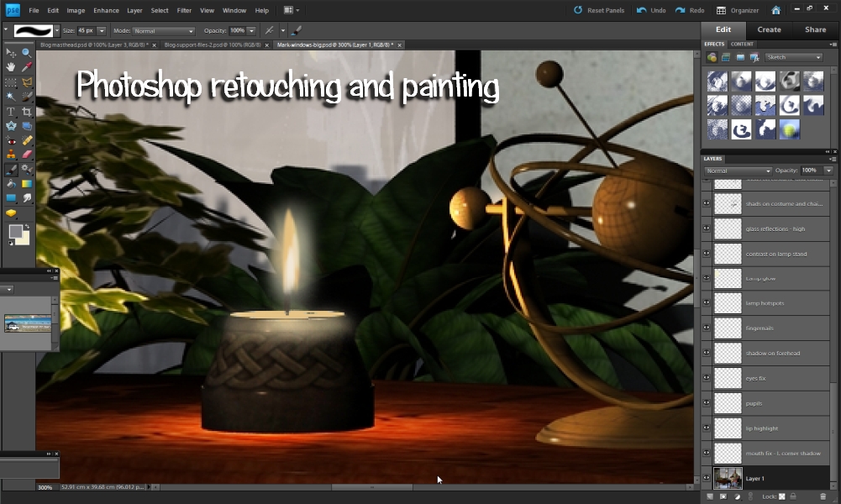Select the Smart Brush tool
The image size is (841, 504).
[26, 170]
